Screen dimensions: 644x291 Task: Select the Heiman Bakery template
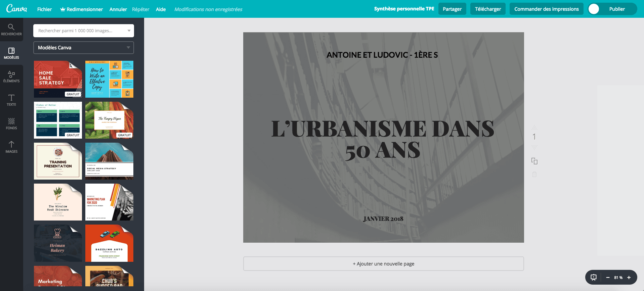coord(58,243)
